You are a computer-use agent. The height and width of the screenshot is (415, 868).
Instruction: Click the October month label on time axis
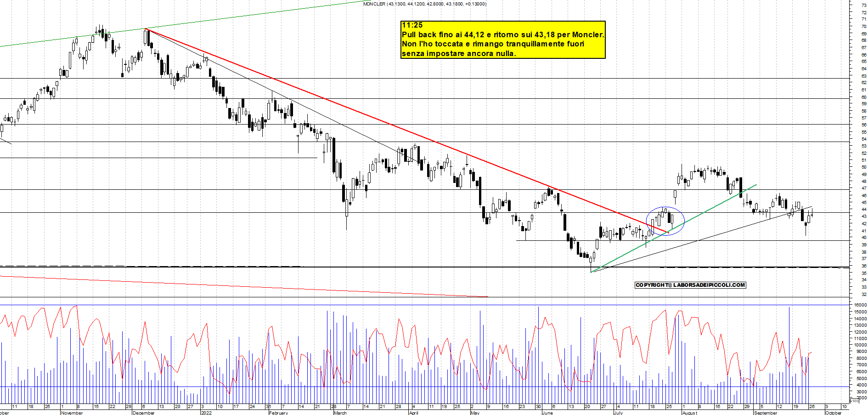click(x=833, y=413)
